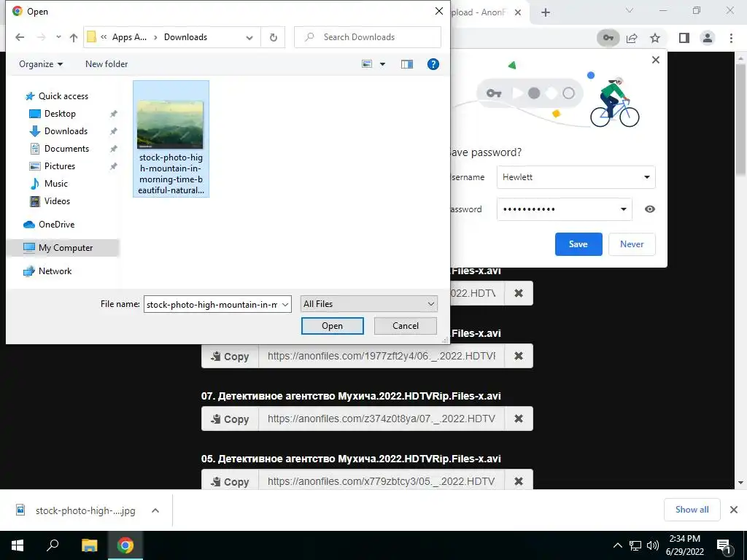
Task: Toggle Chrome side panel
Action: [684, 38]
